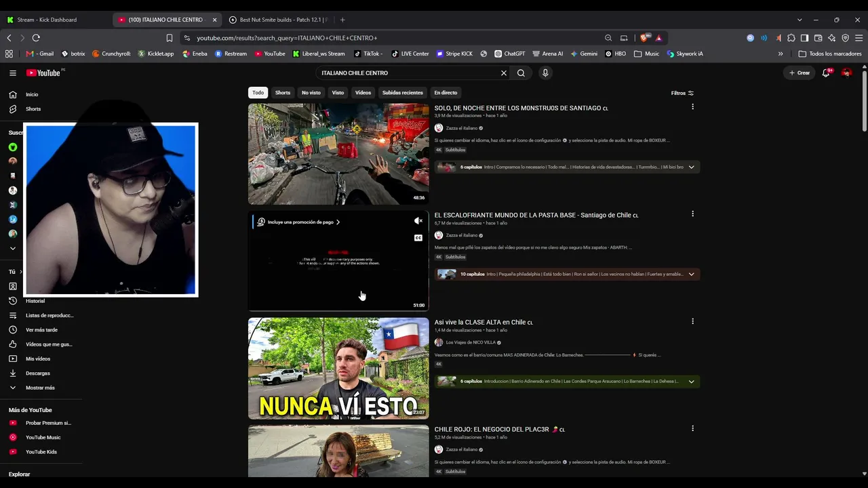Clear the search box with the X
The height and width of the screenshot is (488, 868).
(504, 73)
